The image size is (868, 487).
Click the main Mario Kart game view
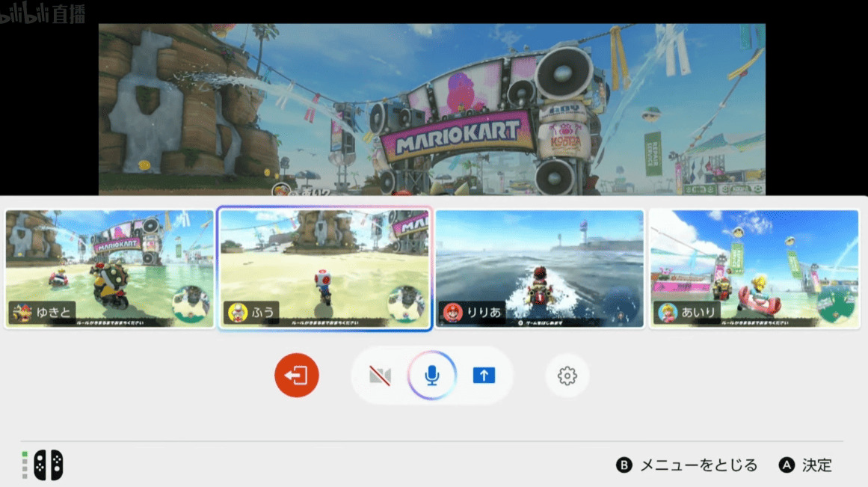432,109
